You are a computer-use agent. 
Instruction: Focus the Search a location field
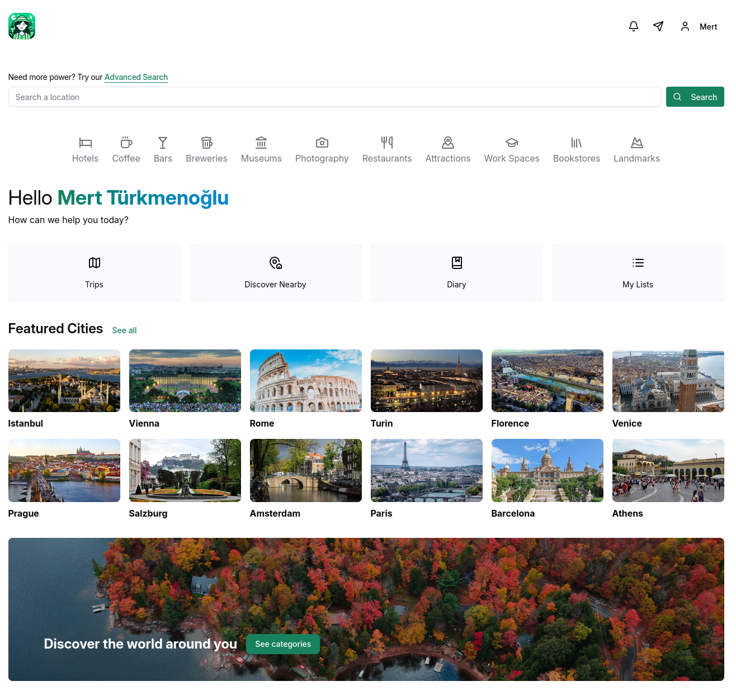coord(335,97)
